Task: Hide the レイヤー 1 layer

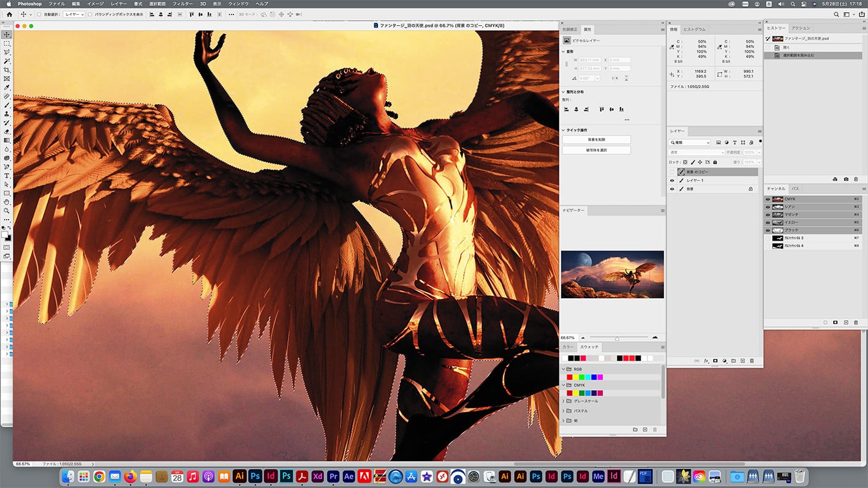Action: pos(672,181)
